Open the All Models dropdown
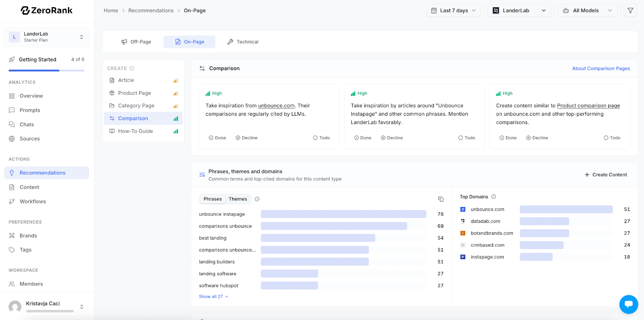Viewport: 644px width, 320px height. [x=588, y=10]
